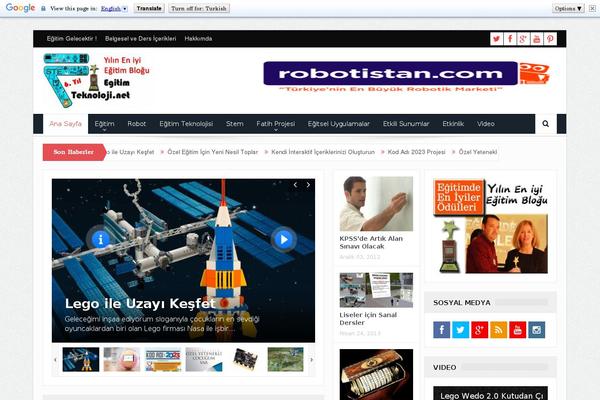
Task: Click the Eğitim Teknoloji.net site logo
Action: tap(97, 80)
